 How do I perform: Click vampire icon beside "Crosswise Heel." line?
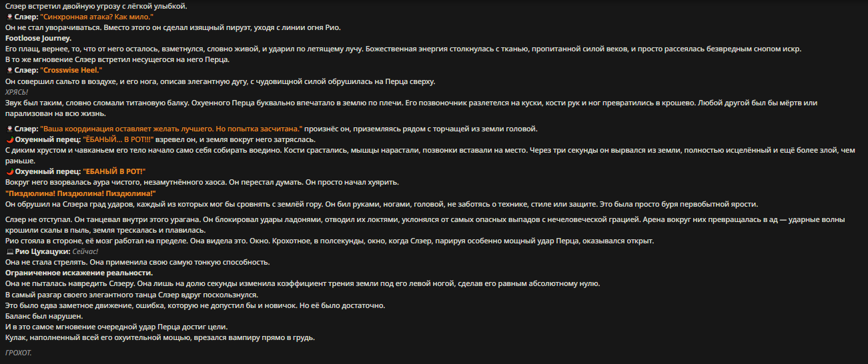point(9,70)
